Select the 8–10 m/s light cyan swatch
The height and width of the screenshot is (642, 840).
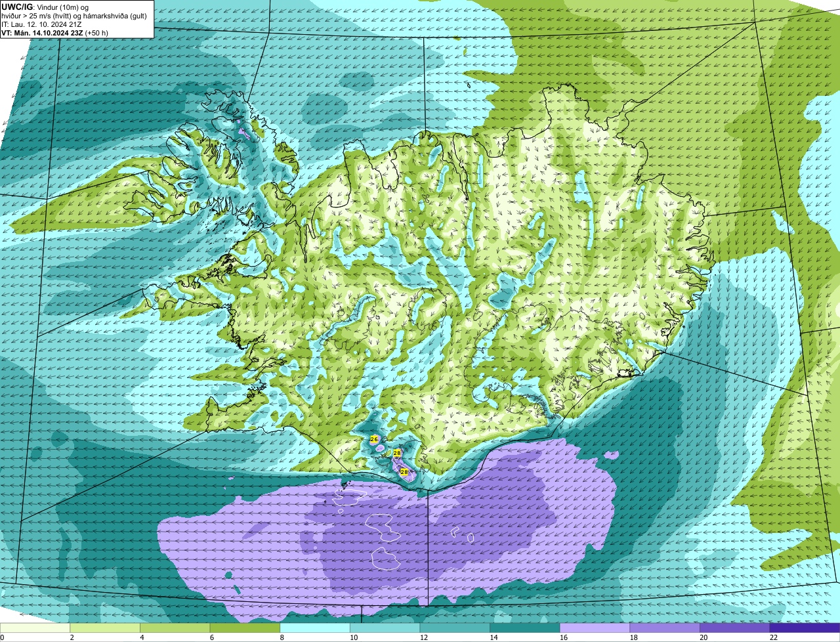click(315, 628)
